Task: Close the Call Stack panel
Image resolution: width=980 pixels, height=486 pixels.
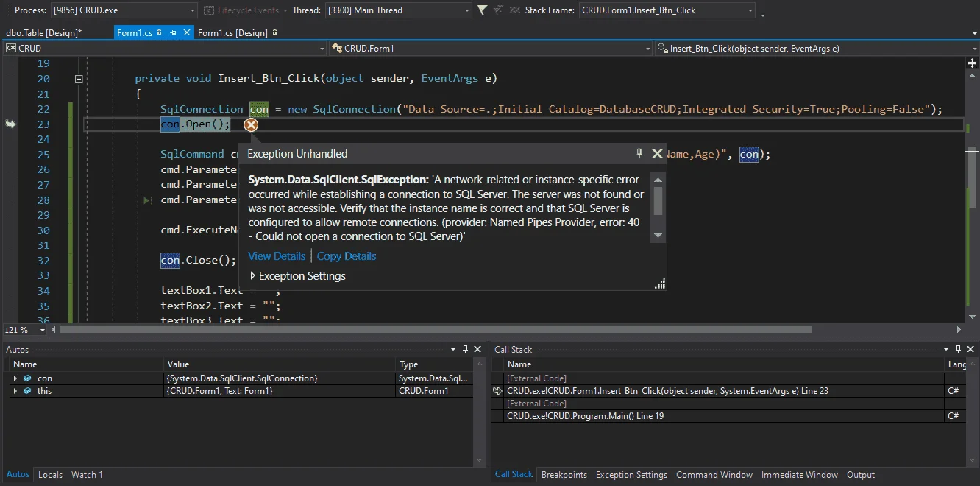Action: pos(971,349)
